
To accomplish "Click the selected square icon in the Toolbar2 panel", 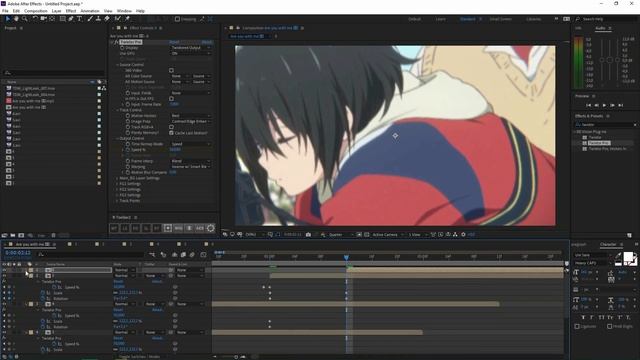I will (x=168, y=228).
